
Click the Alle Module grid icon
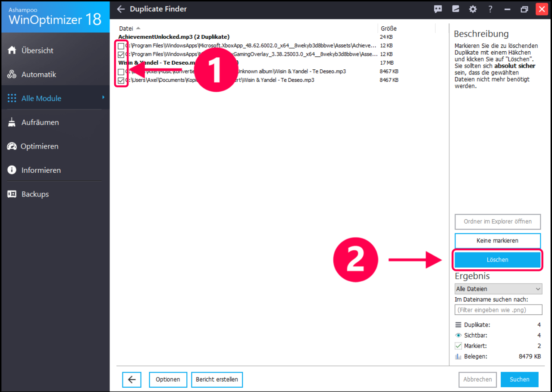(12, 98)
